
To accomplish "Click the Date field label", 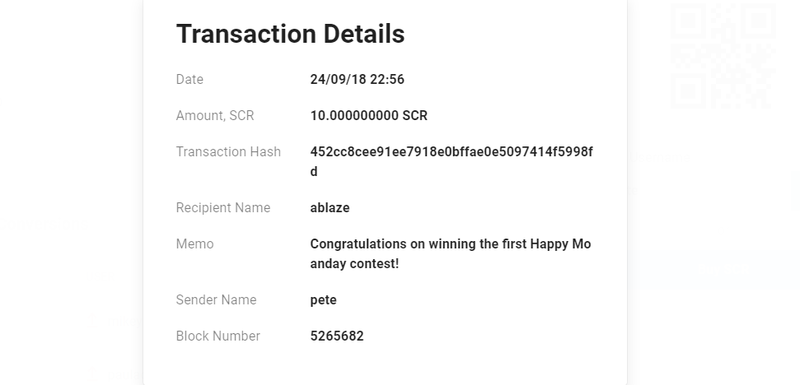I will [190, 80].
